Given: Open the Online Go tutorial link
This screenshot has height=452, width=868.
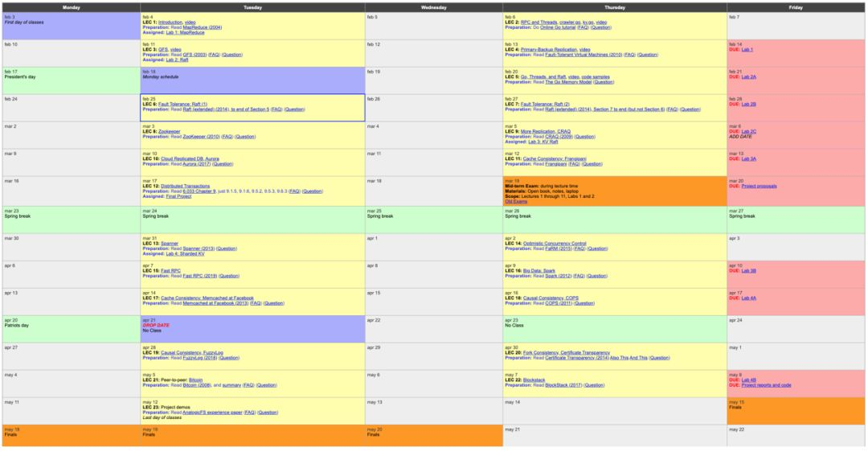Looking at the screenshot, I should (x=558, y=27).
